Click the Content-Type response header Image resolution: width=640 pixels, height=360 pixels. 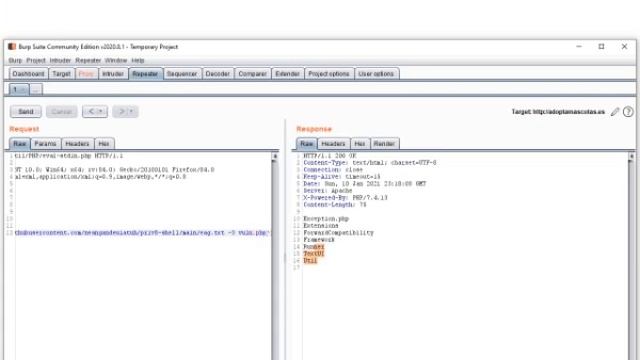pyautogui.click(x=370, y=163)
